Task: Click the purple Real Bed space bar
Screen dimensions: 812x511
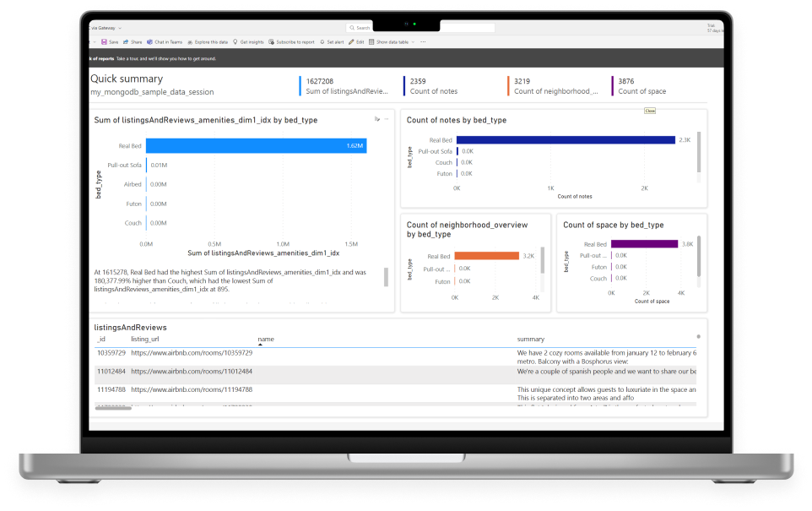Action: [644, 244]
